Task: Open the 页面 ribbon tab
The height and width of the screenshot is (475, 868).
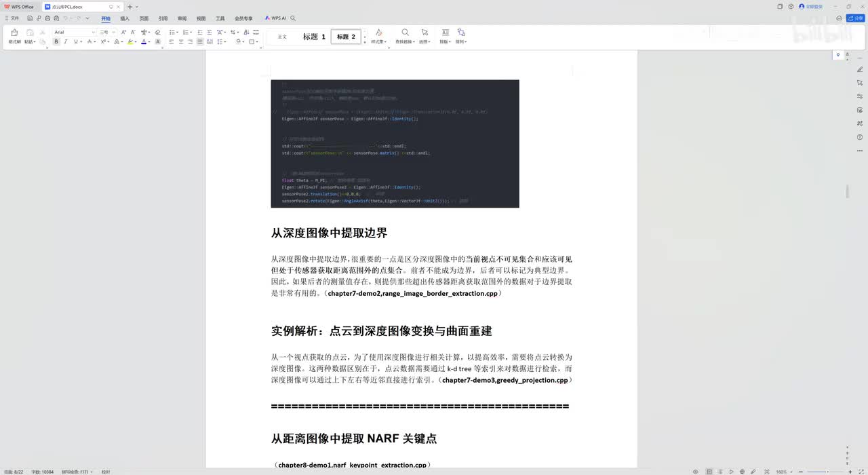Action: [144, 18]
